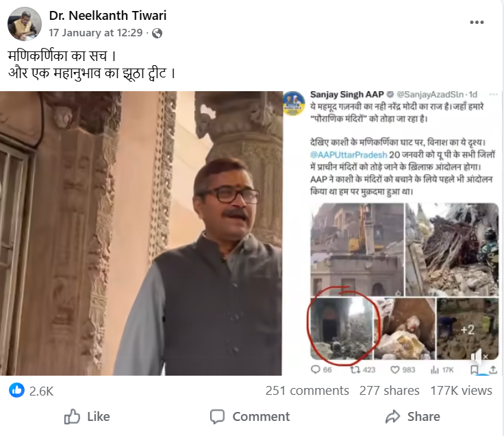Open the 277 shares list
The image size is (504, 436).
click(389, 390)
